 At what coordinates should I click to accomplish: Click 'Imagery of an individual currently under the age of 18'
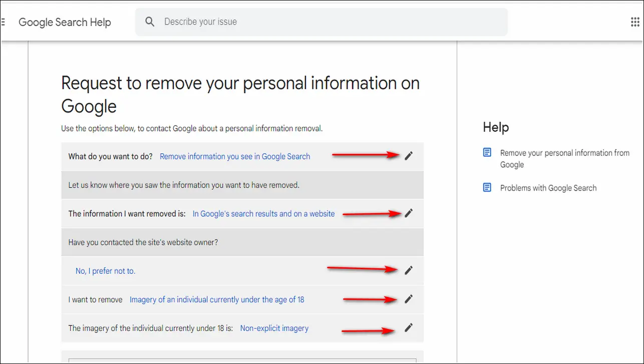217,300
